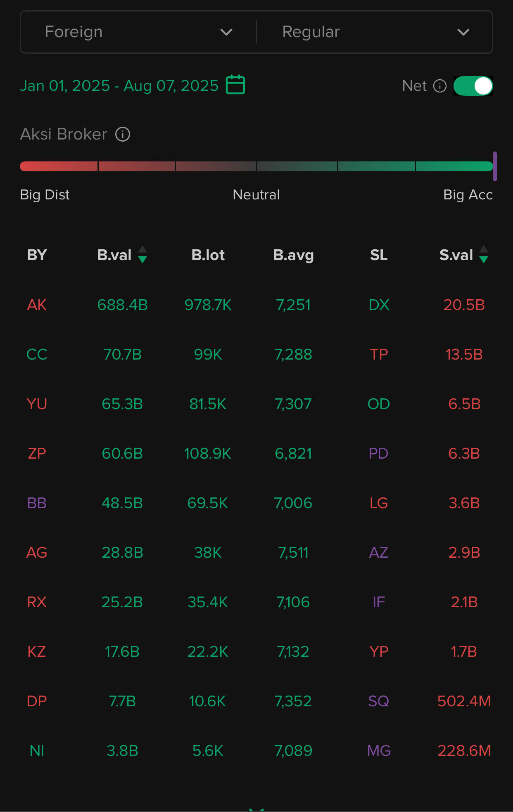Image resolution: width=513 pixels, height=812 pixels.
Task: Show the Net info tooltip icon
Action: (440, 86)
